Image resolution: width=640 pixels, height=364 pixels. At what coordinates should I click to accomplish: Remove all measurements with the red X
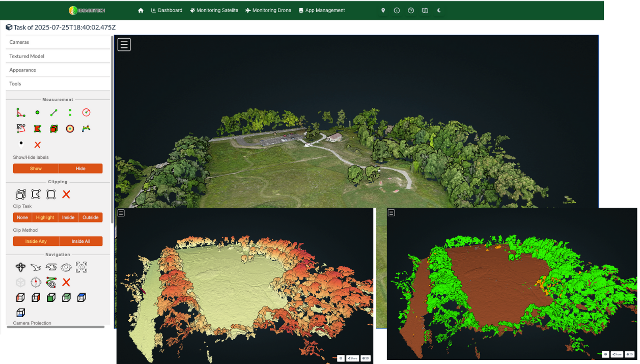pos(37,145)
